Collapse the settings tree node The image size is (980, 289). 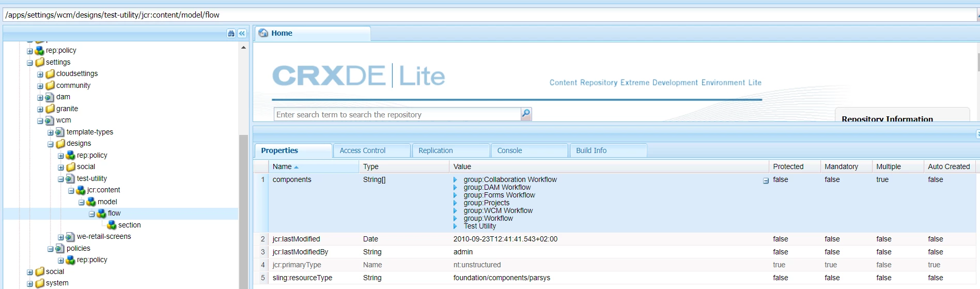coord(30,63)
